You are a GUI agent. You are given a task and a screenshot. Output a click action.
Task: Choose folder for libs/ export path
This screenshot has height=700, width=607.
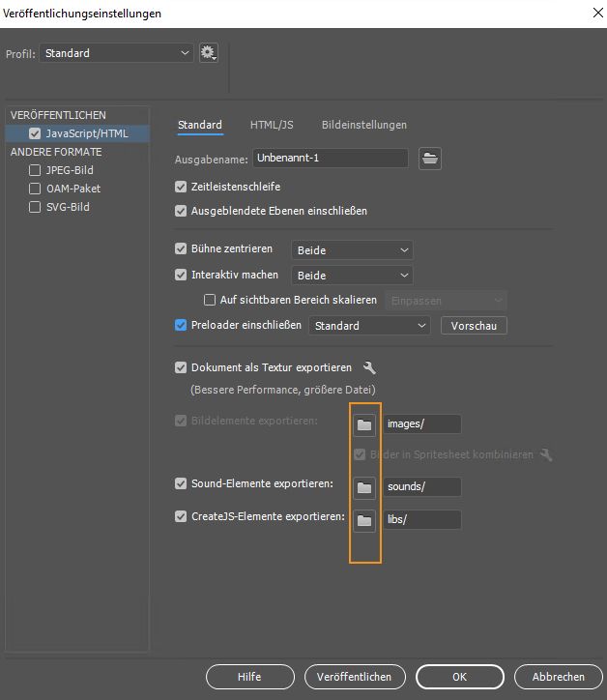(363, 520)
